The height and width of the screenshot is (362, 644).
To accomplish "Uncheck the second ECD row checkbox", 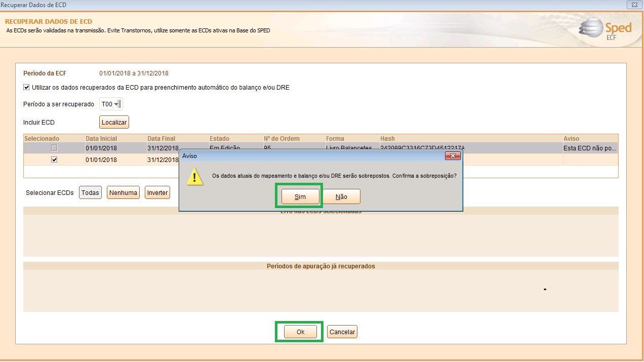I will pyautogui.click(x=54, y=159).
